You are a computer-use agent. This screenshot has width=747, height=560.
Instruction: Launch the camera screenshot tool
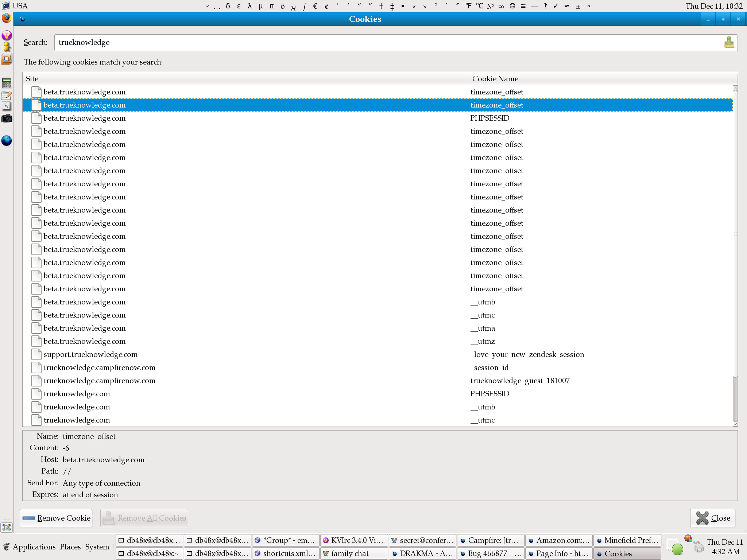click(7, 118)
